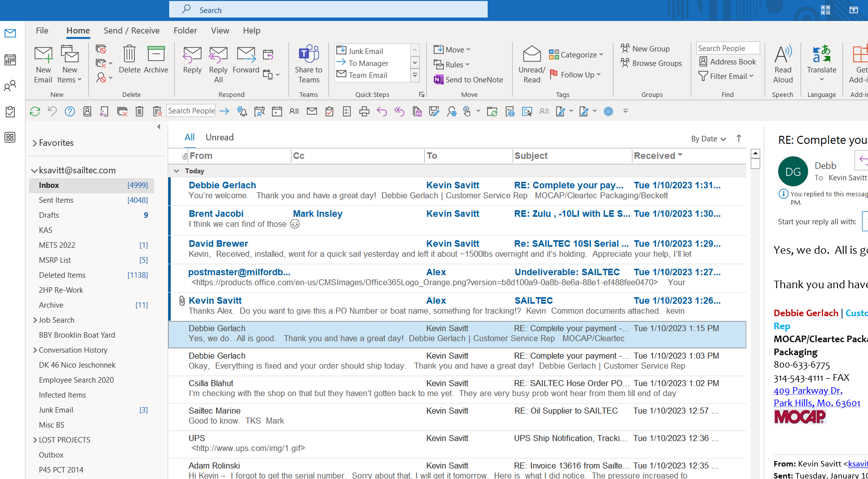This screenshot has height=479, width=868.
Task: Collapse the ksavitt@sailtec.com account tree
Action: tap(34, 170)
